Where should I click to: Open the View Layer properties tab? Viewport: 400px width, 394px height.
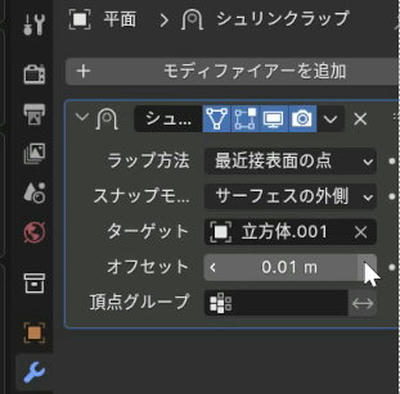[x=34, y=153]
